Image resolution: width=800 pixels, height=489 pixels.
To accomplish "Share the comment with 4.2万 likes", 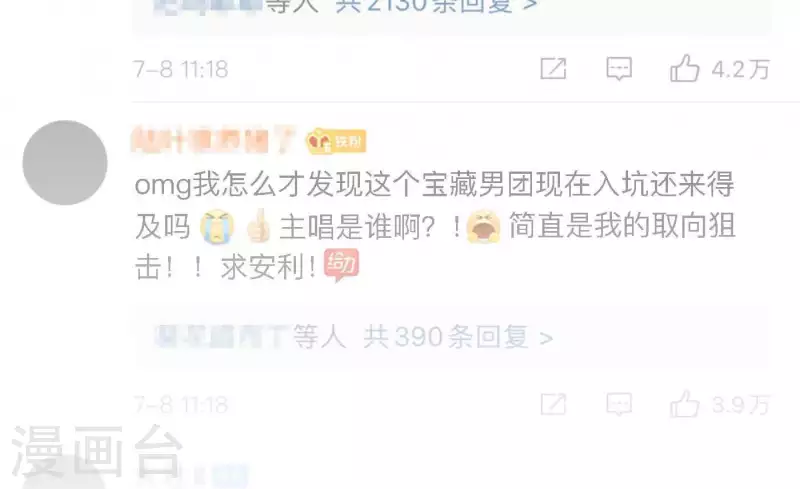I will pos(554,68).
